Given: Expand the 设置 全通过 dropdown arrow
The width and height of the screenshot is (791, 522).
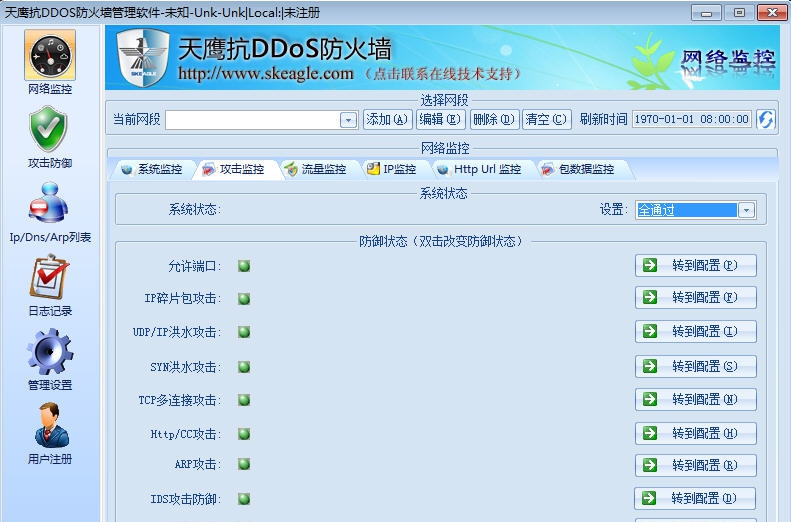Looking at the screenshot, I should 746,210.
